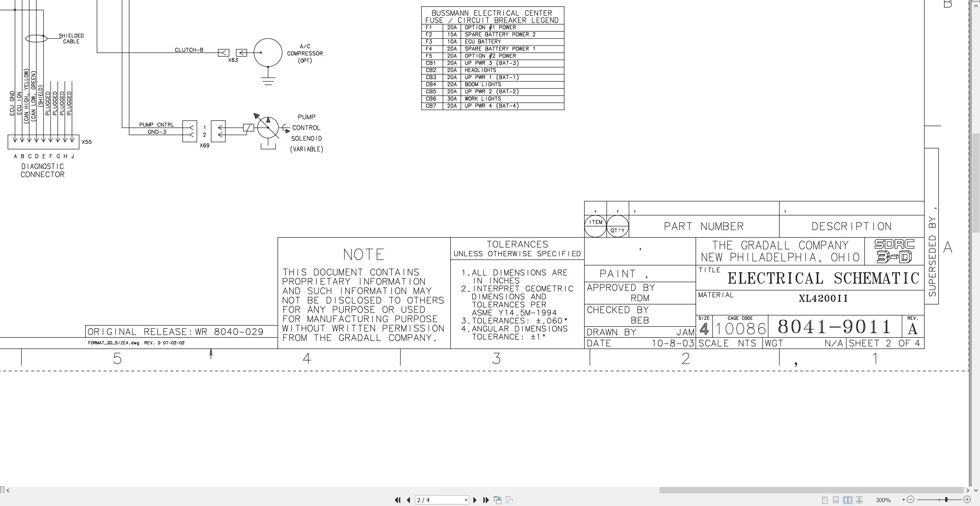Click the F3 ECU BATTERY row
This screenshot has width=980, height=506.
pyautogui.click(x=493, y=42)
